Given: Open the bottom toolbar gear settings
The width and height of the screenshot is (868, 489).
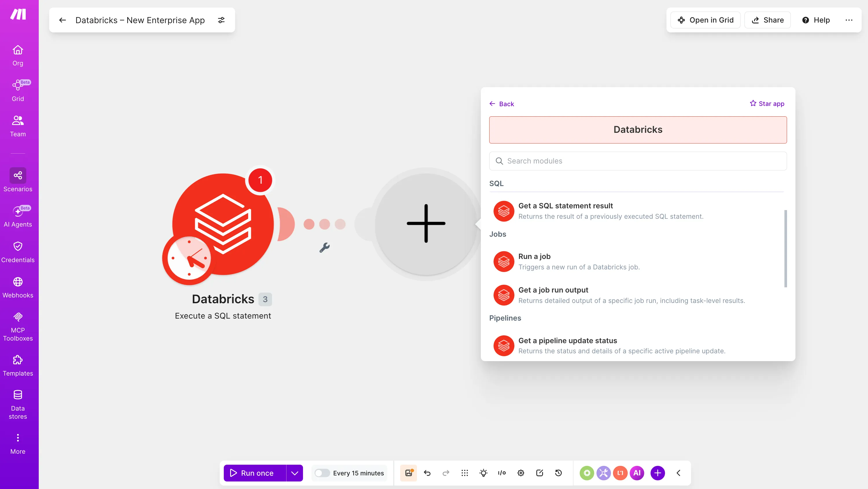Looking at the screenshot, I should click(521, 473).
